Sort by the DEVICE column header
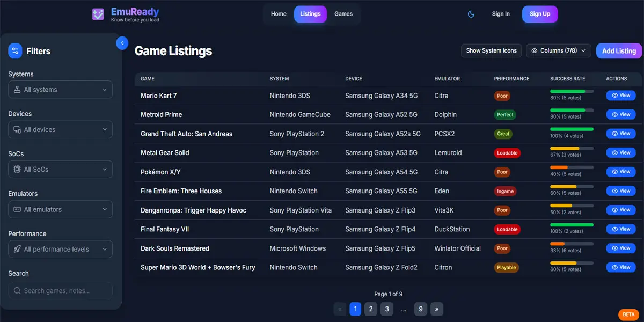Image resolution: width=644 pixels, height=322 pixels. tap(354, 79)
